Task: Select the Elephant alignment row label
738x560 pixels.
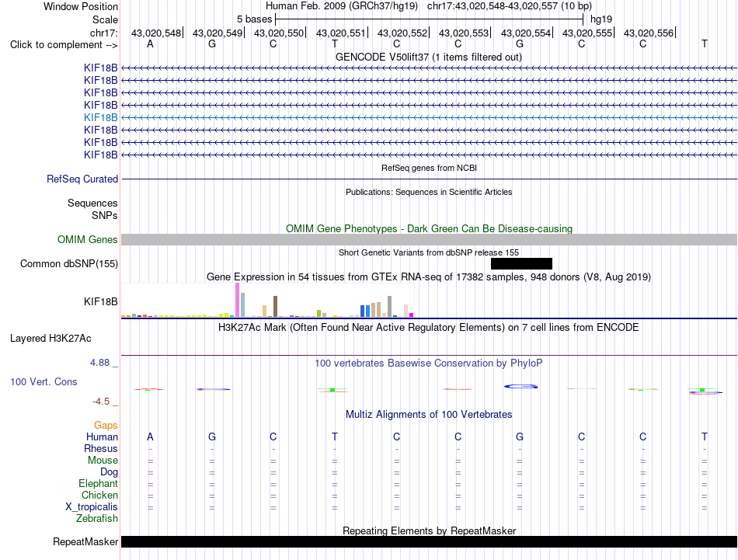Action: (98, 483)
